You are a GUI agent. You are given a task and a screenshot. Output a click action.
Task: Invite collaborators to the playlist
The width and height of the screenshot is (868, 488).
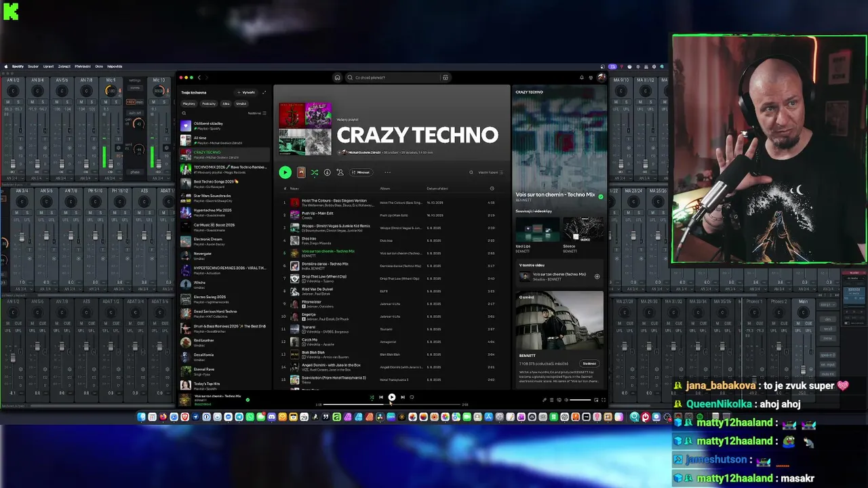point(340,172)
